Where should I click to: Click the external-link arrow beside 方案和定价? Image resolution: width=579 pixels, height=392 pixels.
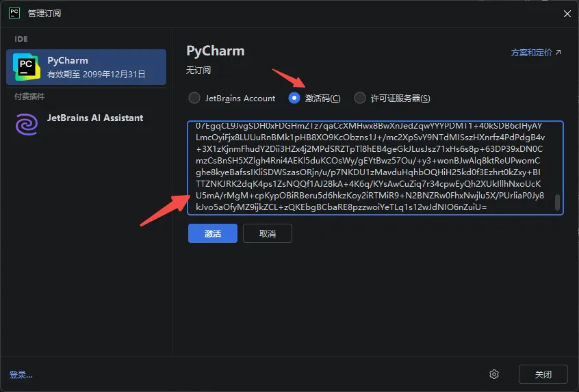pyautogui.click(x=558, y=53)
